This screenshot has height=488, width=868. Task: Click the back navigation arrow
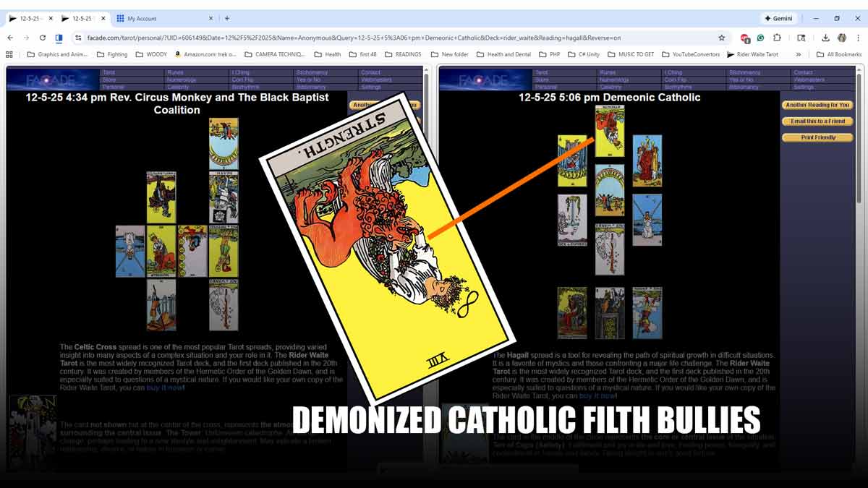[10, 38]
